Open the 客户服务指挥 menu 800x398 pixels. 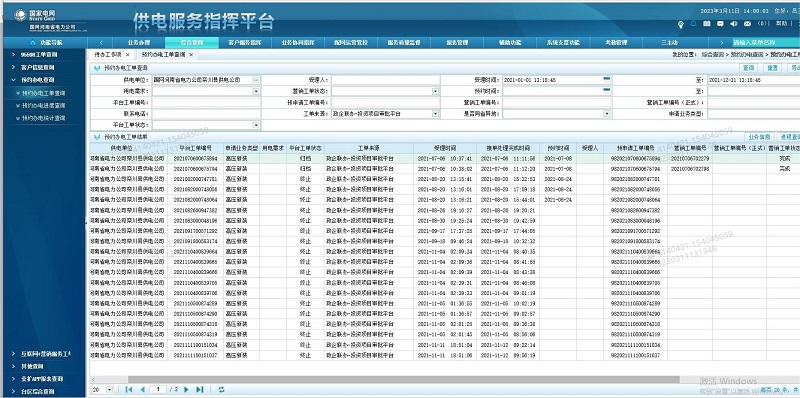click(x=245, y=43)
